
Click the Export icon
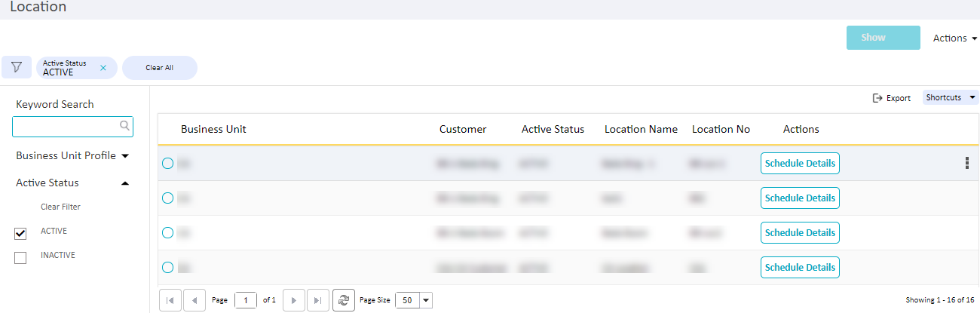tap(877, 98)
